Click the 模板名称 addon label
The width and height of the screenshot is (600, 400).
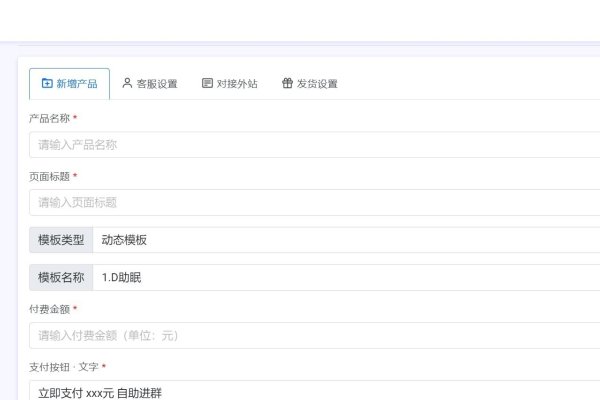61,277
